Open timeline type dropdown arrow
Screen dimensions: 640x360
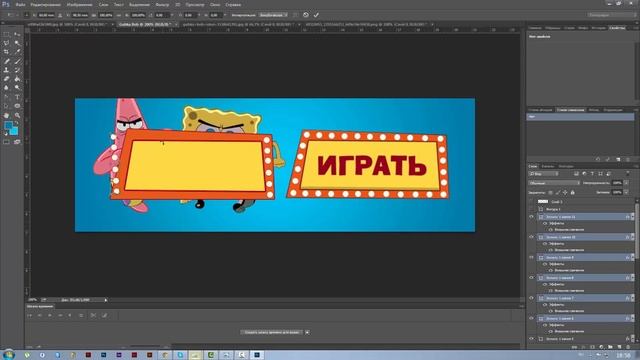point(307,332)
